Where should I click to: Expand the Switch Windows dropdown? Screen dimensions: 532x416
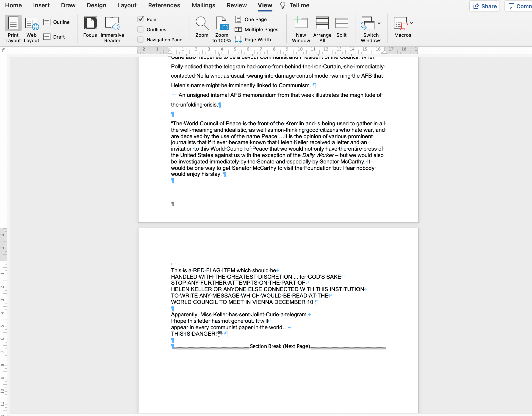click(x=379, y=23)
